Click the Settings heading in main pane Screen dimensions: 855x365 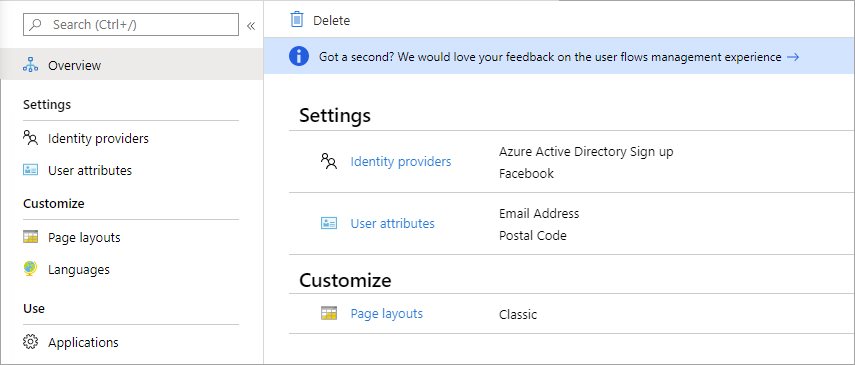coord(335,116)
